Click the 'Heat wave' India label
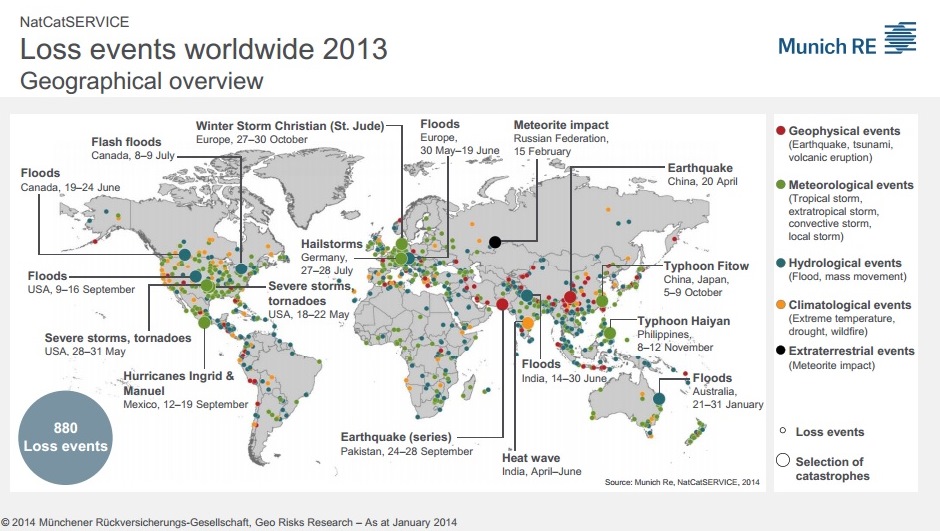The width and height of the screenshot is (940, 531). pos(531,458)
